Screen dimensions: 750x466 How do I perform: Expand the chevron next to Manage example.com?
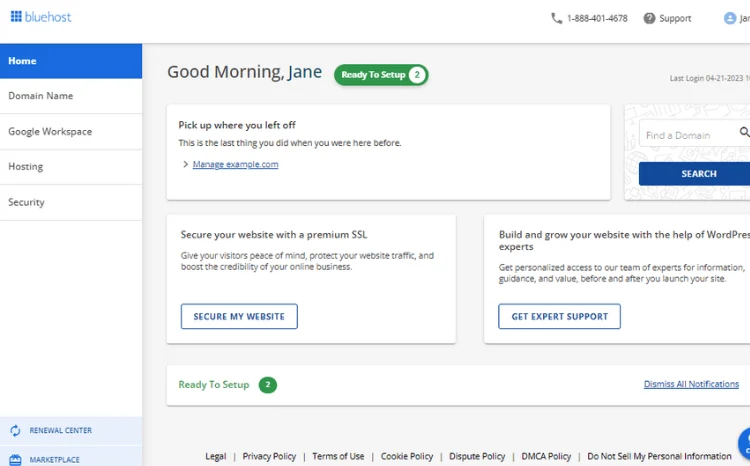point(186,164)
